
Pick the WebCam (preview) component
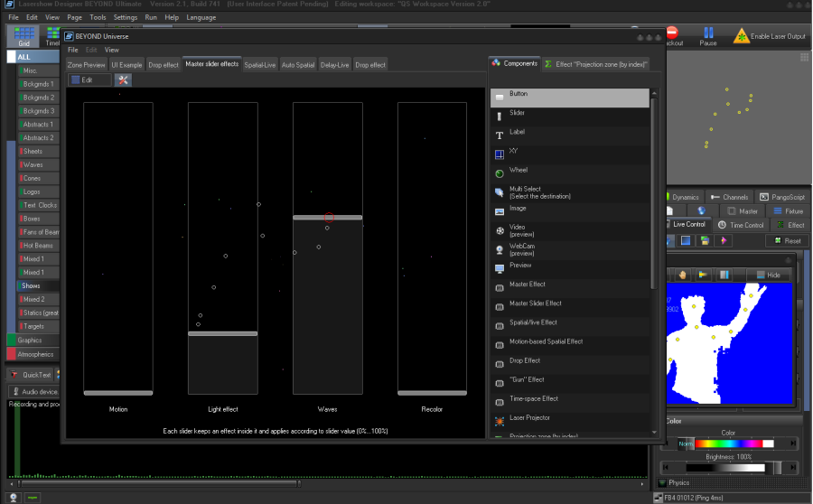point(499,248)
